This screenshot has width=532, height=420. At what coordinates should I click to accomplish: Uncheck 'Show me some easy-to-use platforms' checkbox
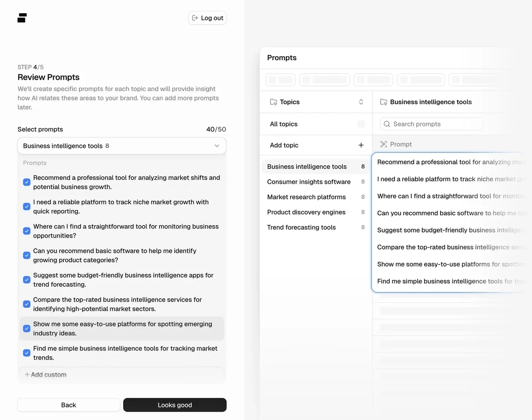click(27, 328)
